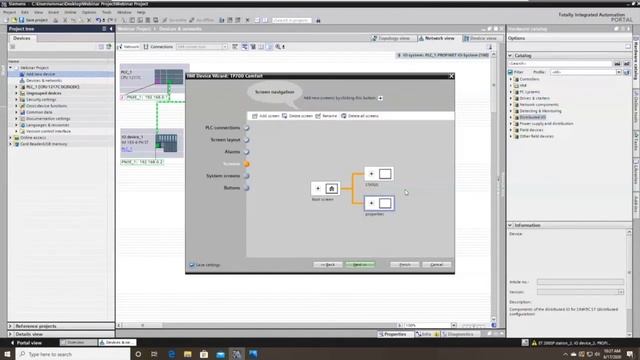Click Delete screen in the wizard toolbar

pyautogui.click(x=297, y=116)
